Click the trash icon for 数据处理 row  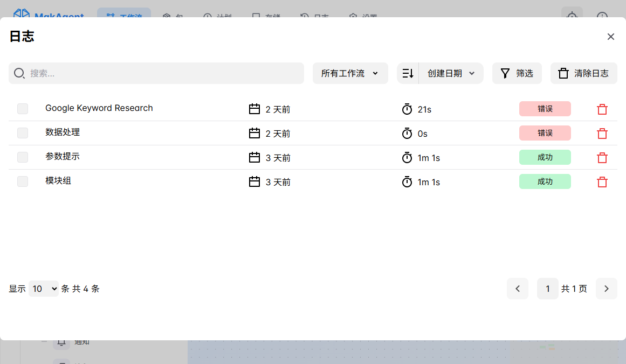tap(602, 134)
